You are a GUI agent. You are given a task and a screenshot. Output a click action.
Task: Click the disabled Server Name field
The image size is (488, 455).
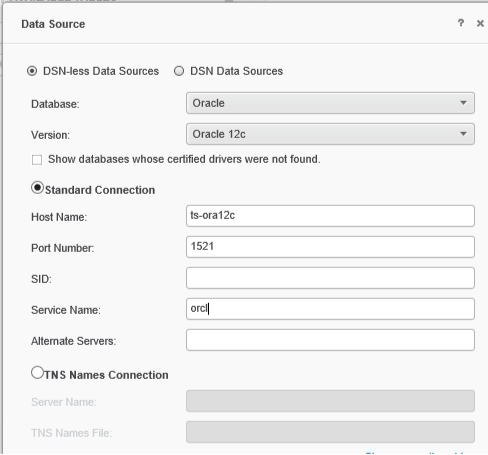[x=330, y=401]
